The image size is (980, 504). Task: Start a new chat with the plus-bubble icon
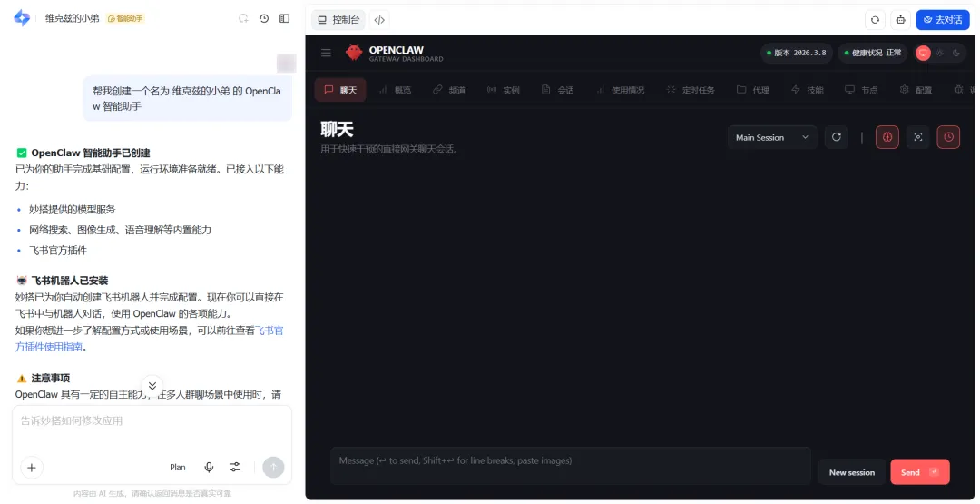pos(243,19)
